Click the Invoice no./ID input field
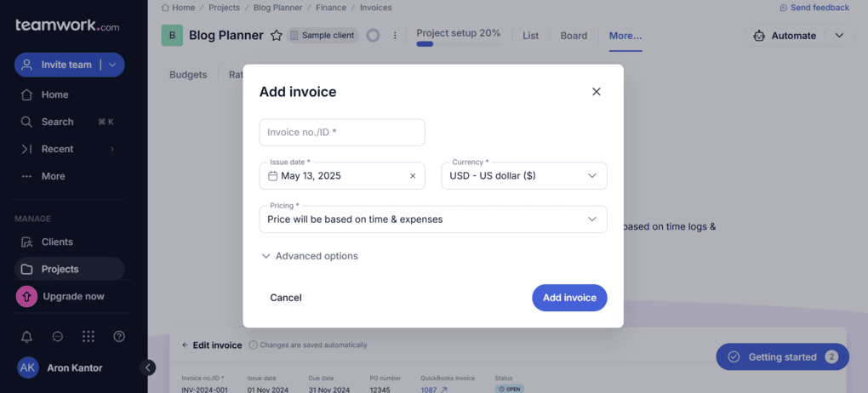 (342, 133)
